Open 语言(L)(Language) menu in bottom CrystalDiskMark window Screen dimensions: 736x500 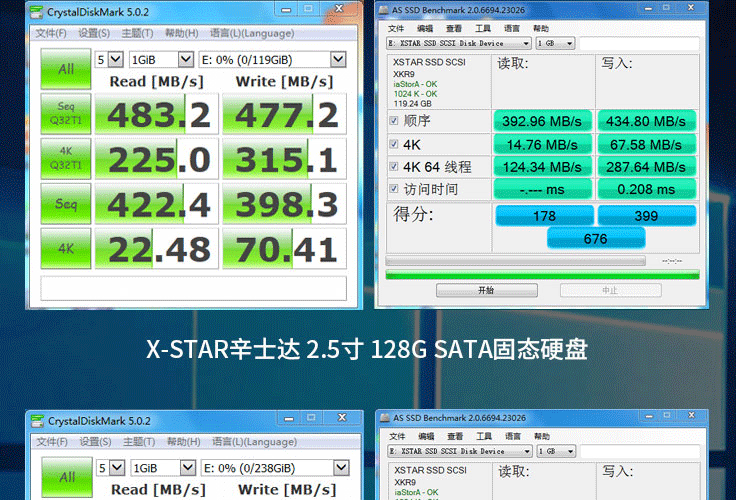pos(254,442)
